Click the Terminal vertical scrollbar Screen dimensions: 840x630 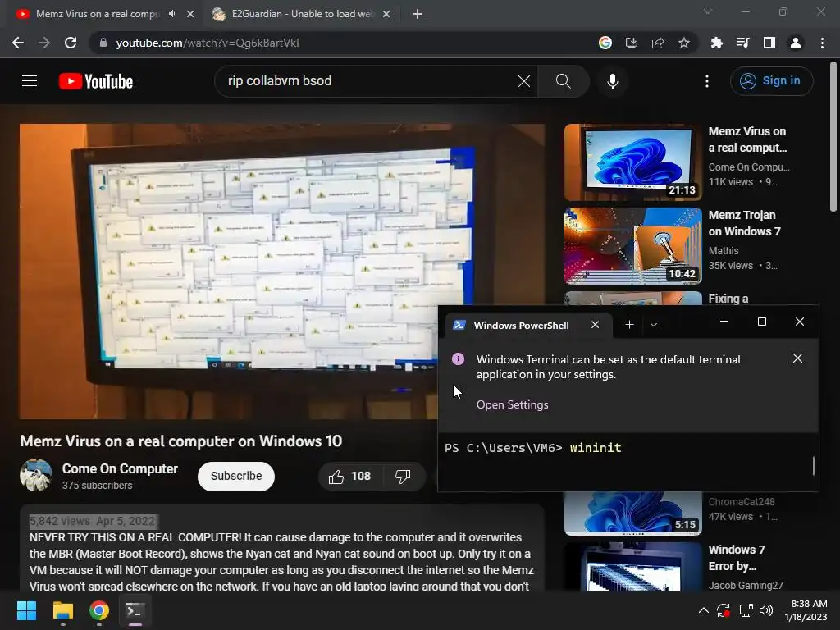pos(813,466)
